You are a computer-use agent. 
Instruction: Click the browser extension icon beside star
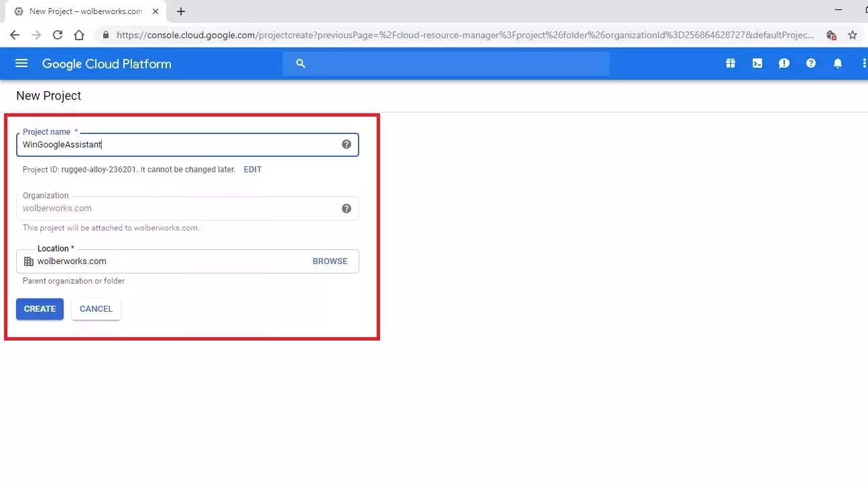[x=831, y=35]
